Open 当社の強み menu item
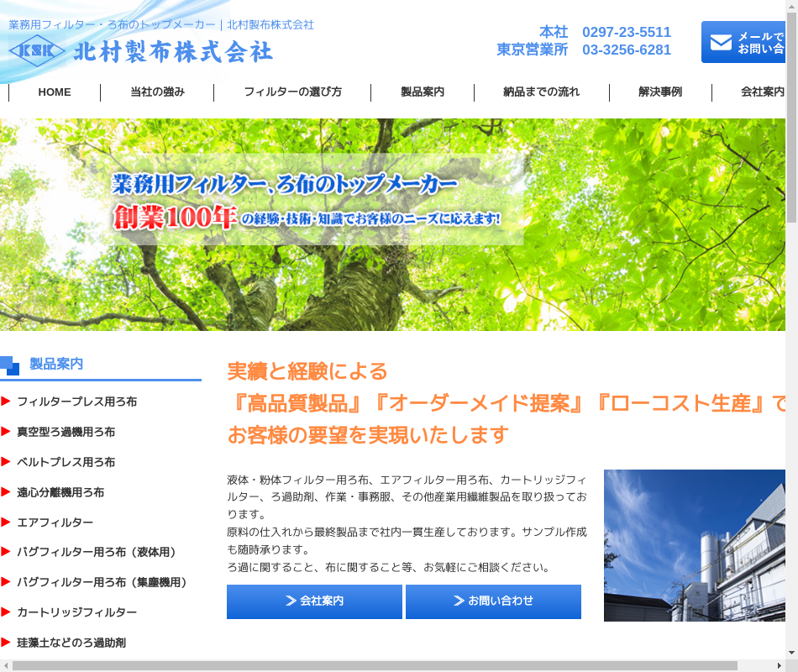The height and width of the screenshot is (672, 798). pyautogui.click(x=157, y=92)
